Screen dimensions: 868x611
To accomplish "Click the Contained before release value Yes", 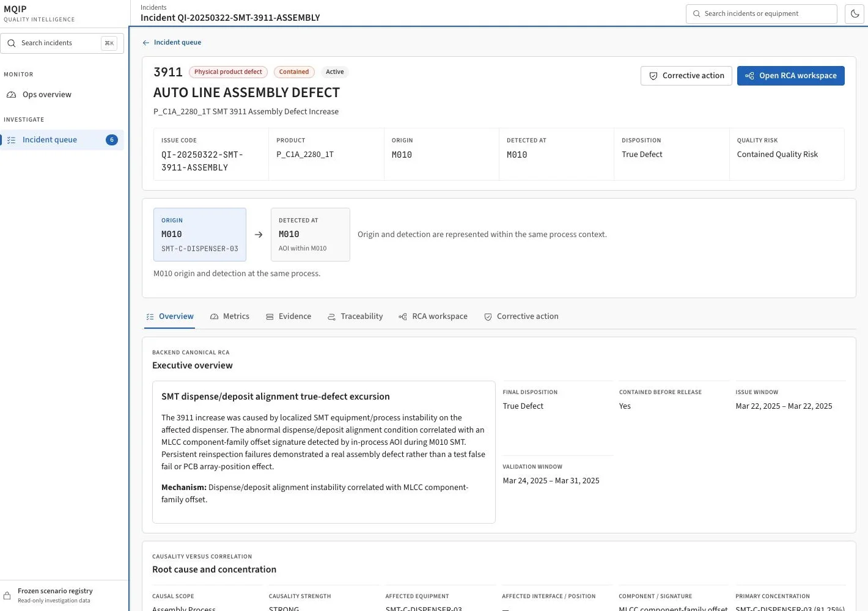I will click(625, 406).
